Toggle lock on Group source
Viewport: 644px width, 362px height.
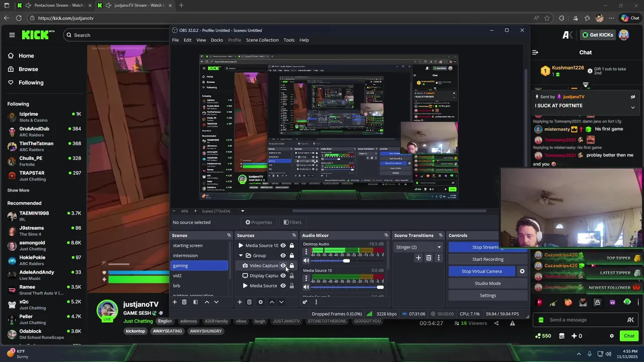[291, 255]
